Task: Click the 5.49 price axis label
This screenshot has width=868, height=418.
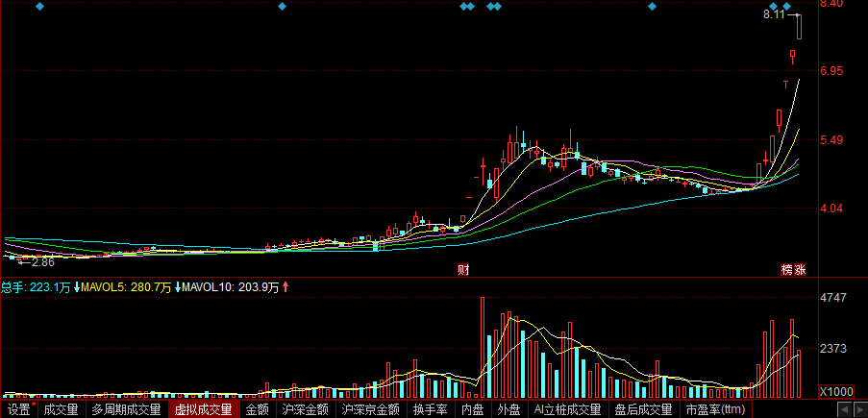Action: click(832, 140)
